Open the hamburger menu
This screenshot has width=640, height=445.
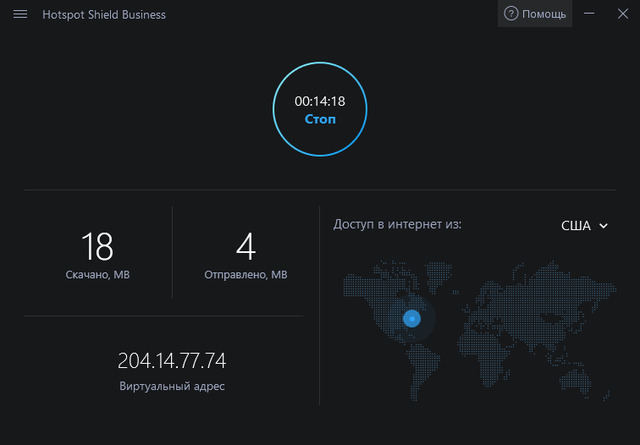point(20,15)
